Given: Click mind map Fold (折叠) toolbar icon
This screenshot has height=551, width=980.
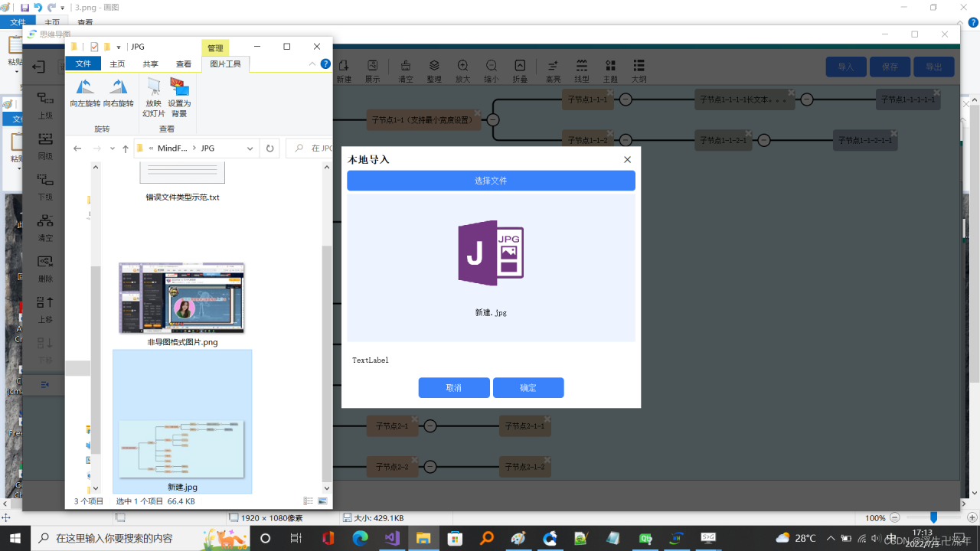Looking at the screenshot, I should 520,71.
